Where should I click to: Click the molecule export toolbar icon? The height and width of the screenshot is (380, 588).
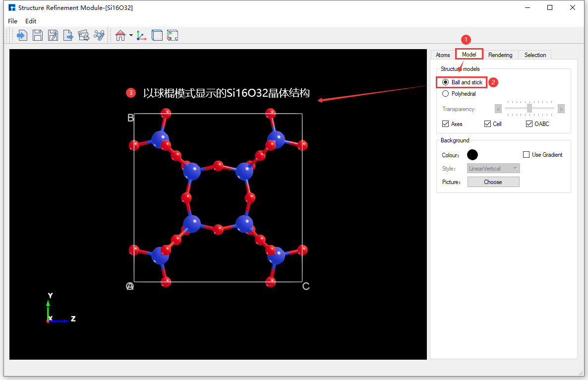tap(99, 35)
